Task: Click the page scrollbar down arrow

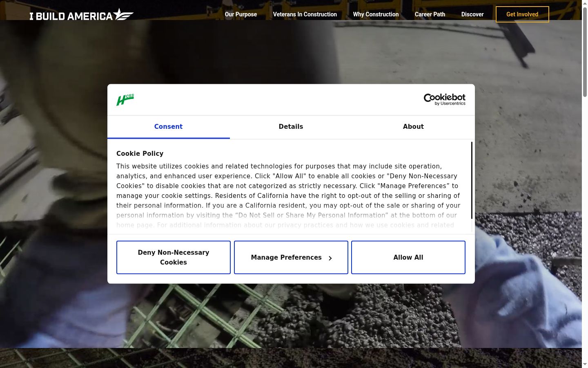Action: [x=585, y=364]
